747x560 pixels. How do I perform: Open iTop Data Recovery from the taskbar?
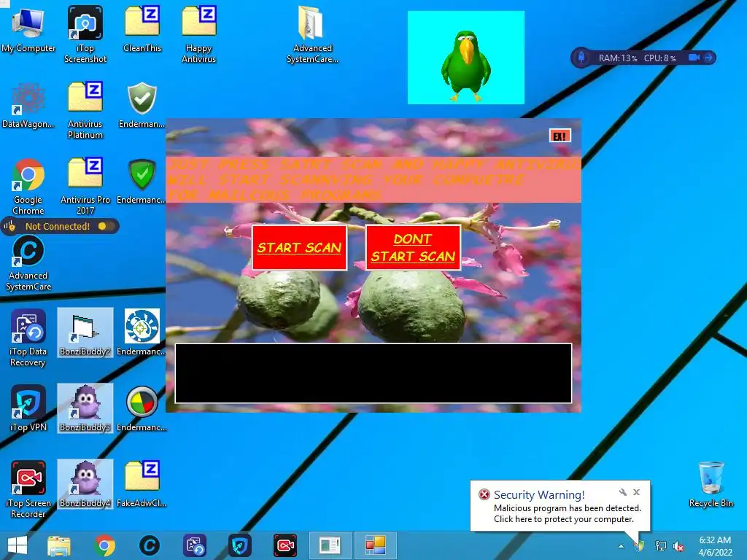[x=195, y=545]
